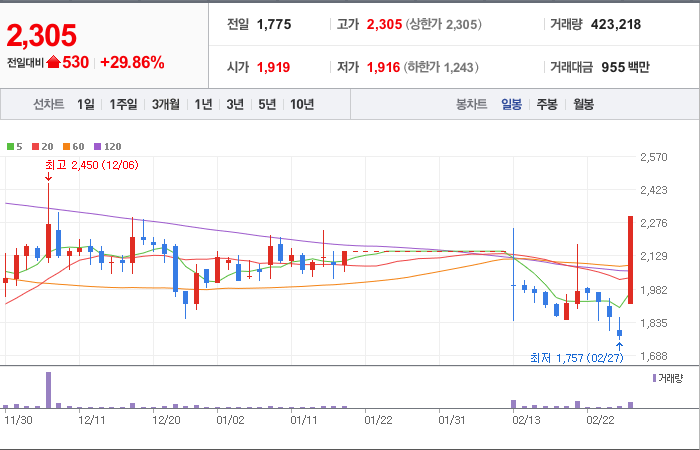Click the red up-arrow next to 530

click(x=53, y=62)
